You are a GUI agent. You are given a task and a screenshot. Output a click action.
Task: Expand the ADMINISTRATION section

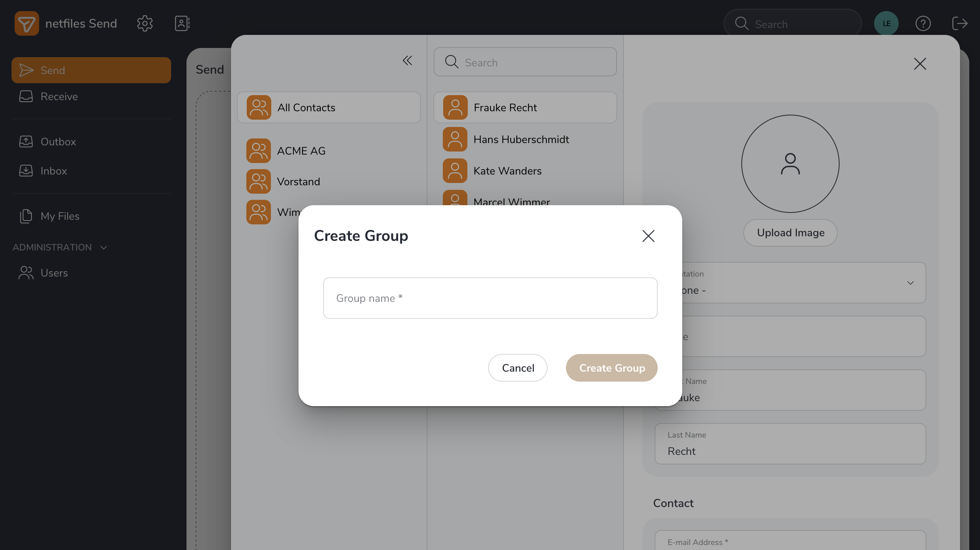[x=60, y=247]
